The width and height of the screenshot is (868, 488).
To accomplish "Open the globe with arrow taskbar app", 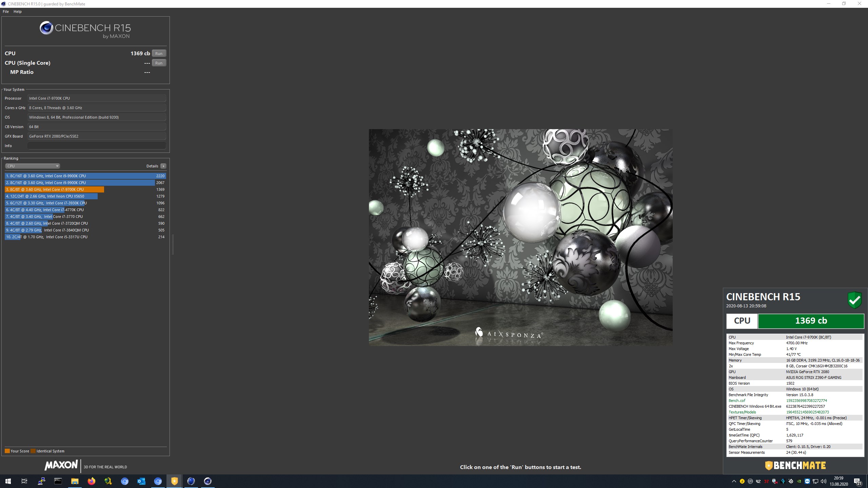I will (108, 481).
